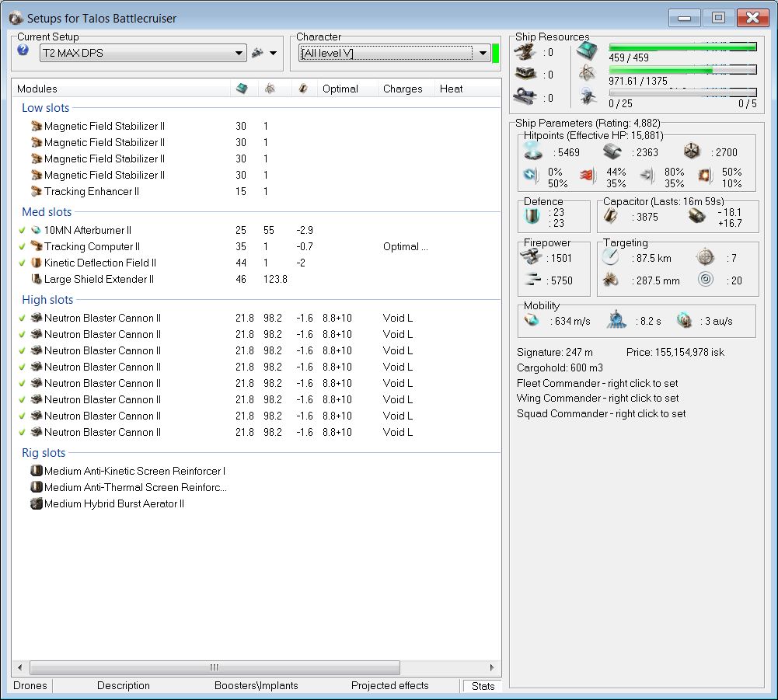Click the shield hitpoints icon beside 5469
Viewport: 778px width, 700px height.
(x=533, y=151)
